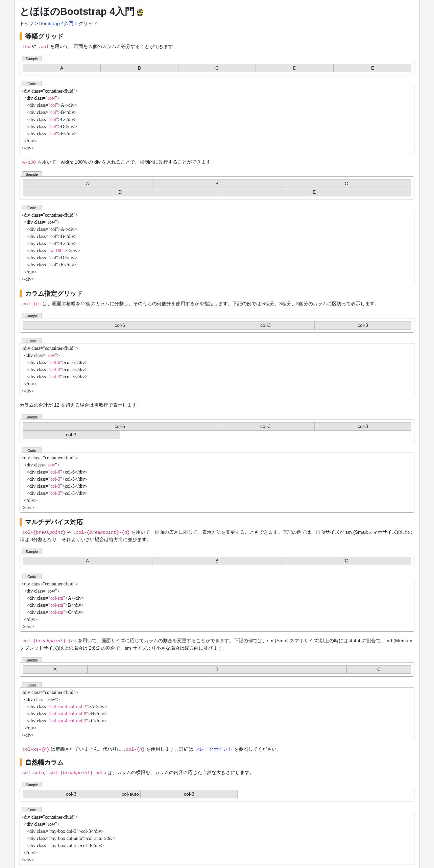The width and height of the screenshot is (434, 868).
Task: Click the col-xs-{n} code text
Action: (x=34, y=749)
